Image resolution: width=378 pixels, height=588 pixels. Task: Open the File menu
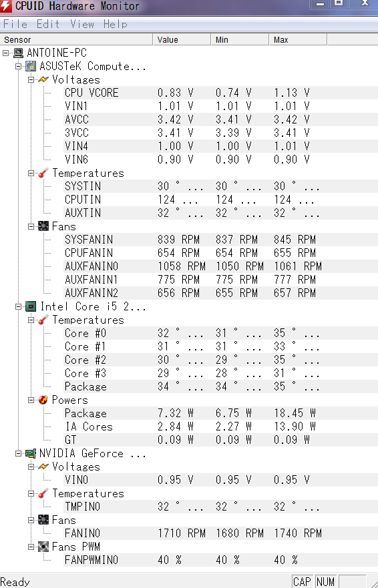15,25
